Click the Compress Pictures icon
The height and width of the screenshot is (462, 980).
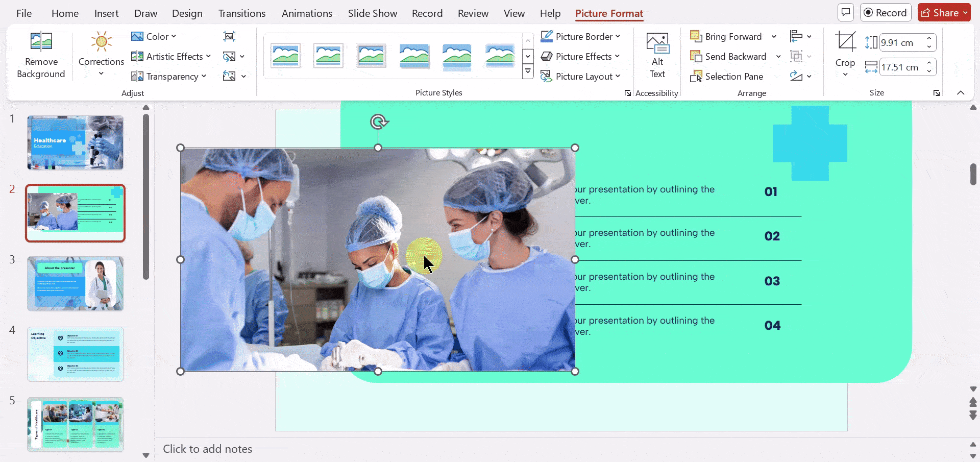coord(229,36)
